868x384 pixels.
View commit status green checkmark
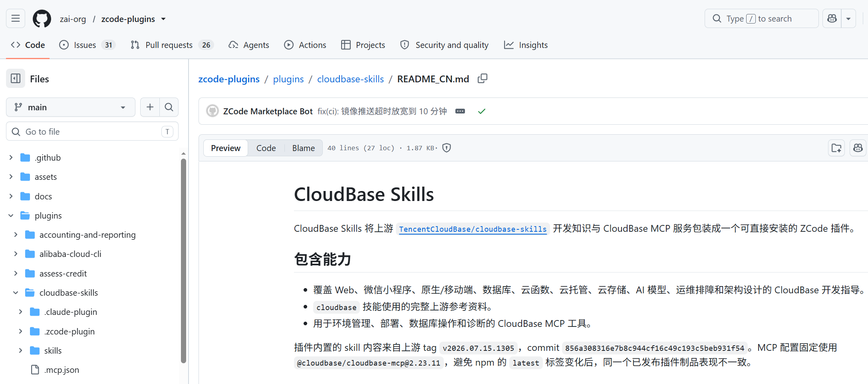(482, 111)
